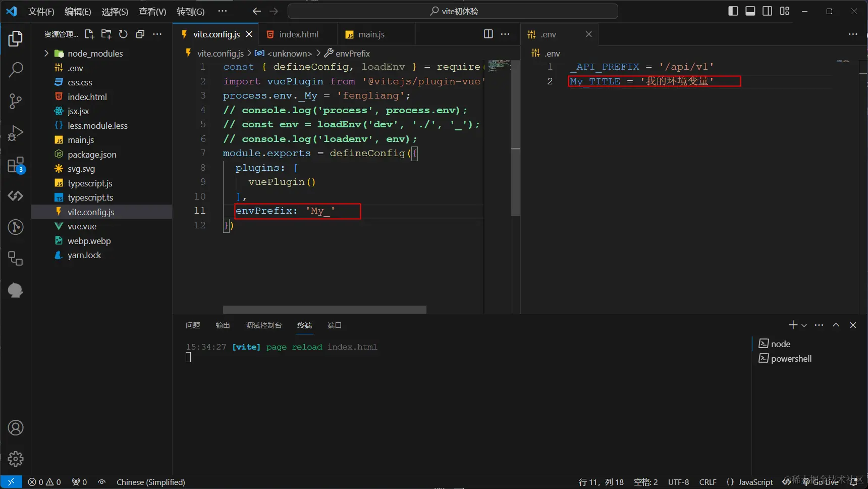Open the Search view in activity bar

[16, 70]
